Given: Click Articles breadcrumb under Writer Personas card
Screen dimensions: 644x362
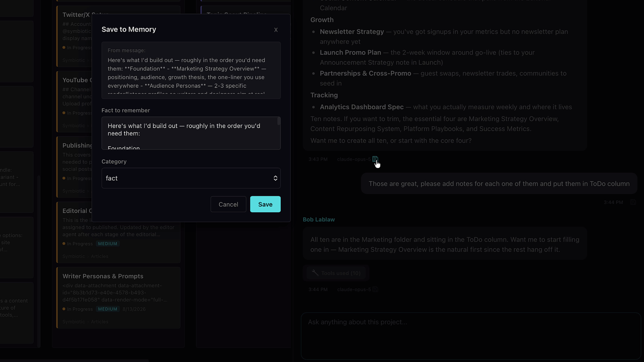Looking at the screenshot, I should click(100, 322).
